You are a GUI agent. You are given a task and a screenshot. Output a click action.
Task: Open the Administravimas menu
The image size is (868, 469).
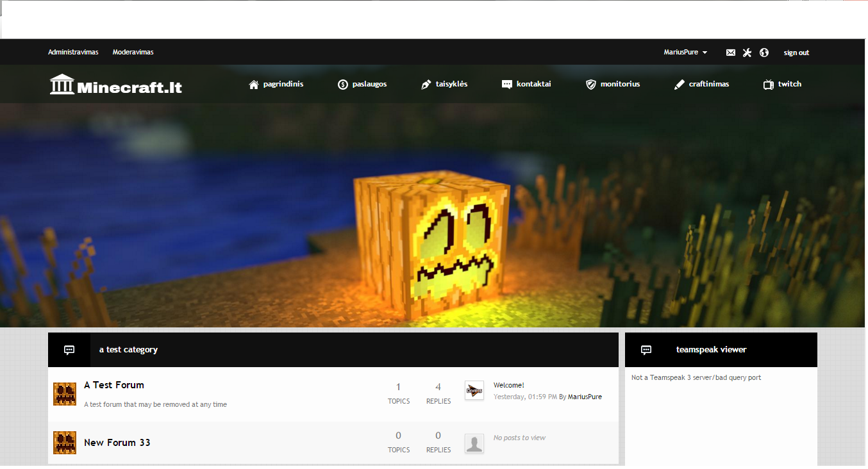tap(73, 52)
